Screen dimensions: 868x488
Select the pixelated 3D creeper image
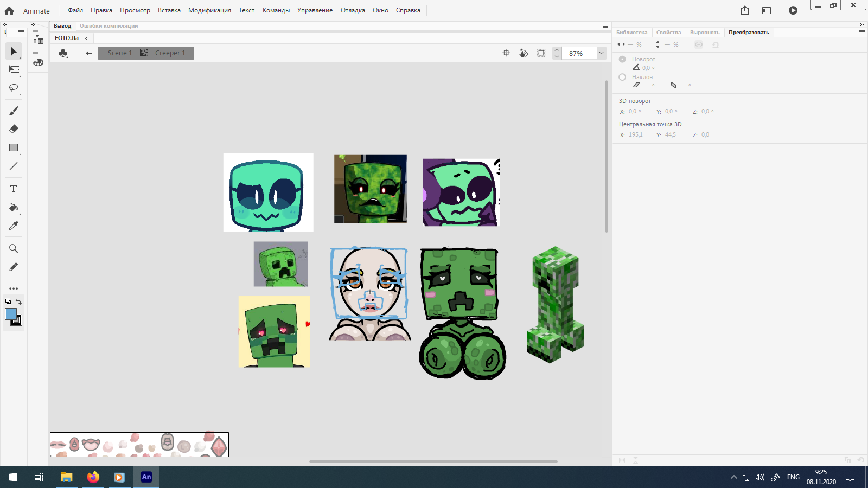[556, 305]
